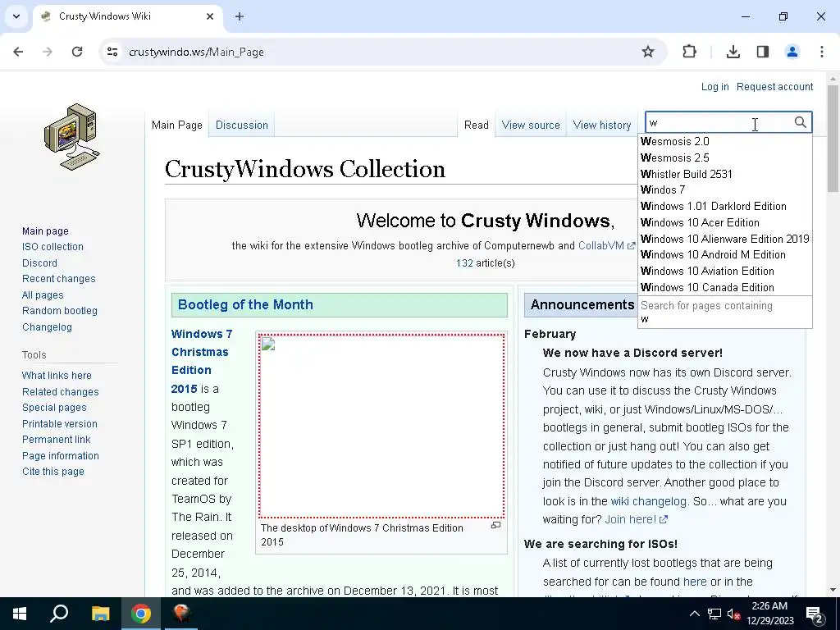Open taskbar search magnifier
Screen dimensions: 840x630
click(59, 614)
